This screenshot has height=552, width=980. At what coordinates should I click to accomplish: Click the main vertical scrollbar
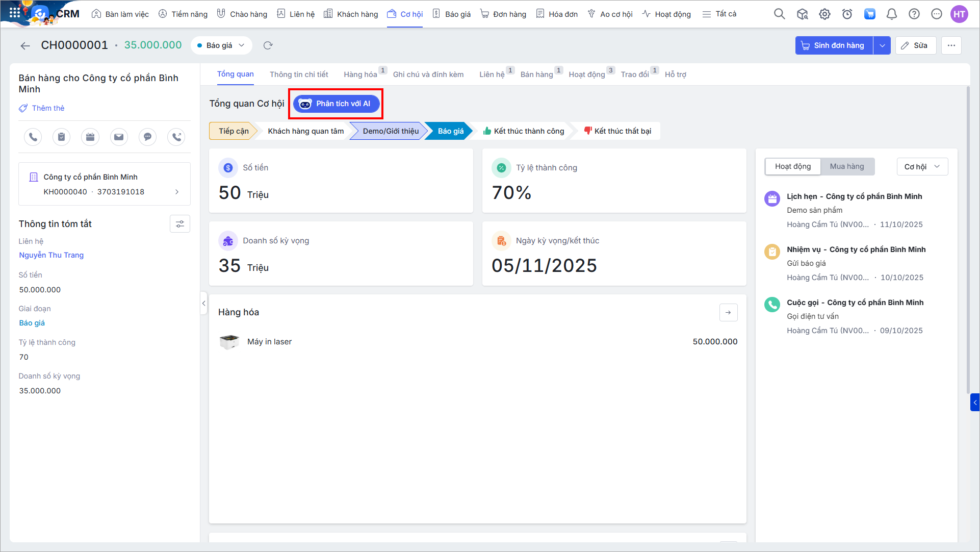tap(968, 240)
